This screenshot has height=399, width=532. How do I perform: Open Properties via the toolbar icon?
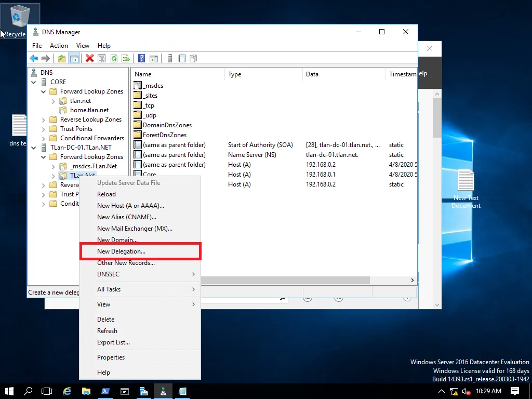(x=101, y=58)
